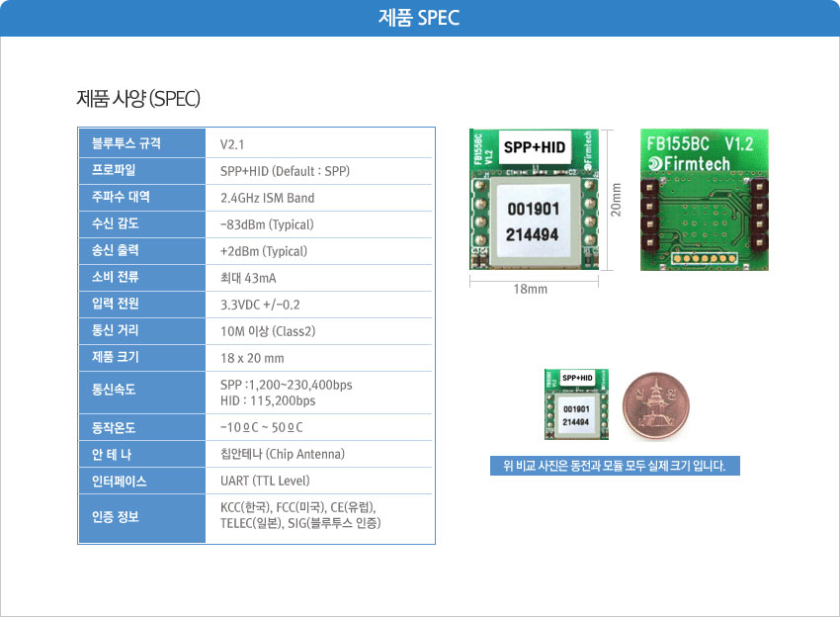Click the V2.1 value cell
840x617 pixels.
coord(232,144)
